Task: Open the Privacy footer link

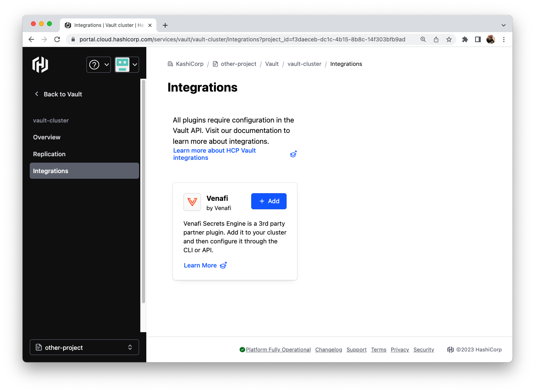Action: [x=400, y=350]
